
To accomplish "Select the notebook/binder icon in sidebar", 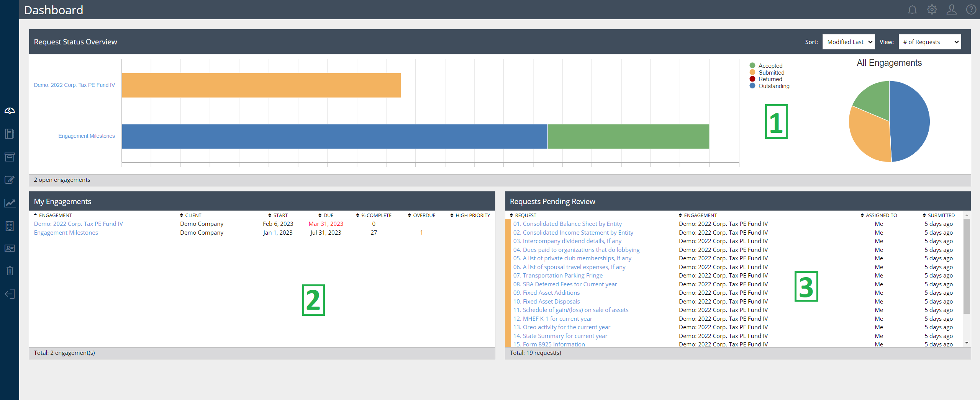I will pos(9,134).
